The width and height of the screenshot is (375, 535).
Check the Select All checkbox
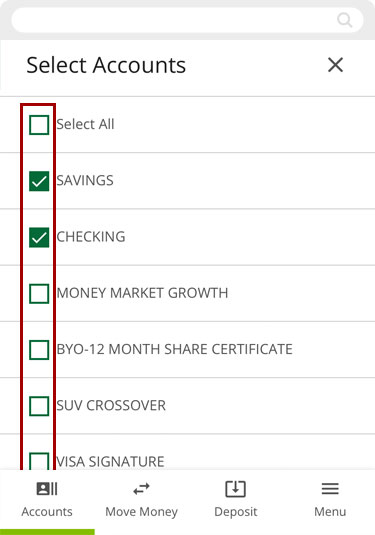point(39,125)
